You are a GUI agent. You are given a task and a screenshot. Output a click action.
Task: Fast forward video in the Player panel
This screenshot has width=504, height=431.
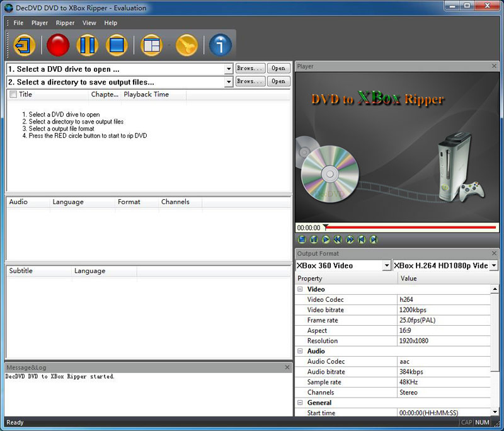tap(350, 239)
